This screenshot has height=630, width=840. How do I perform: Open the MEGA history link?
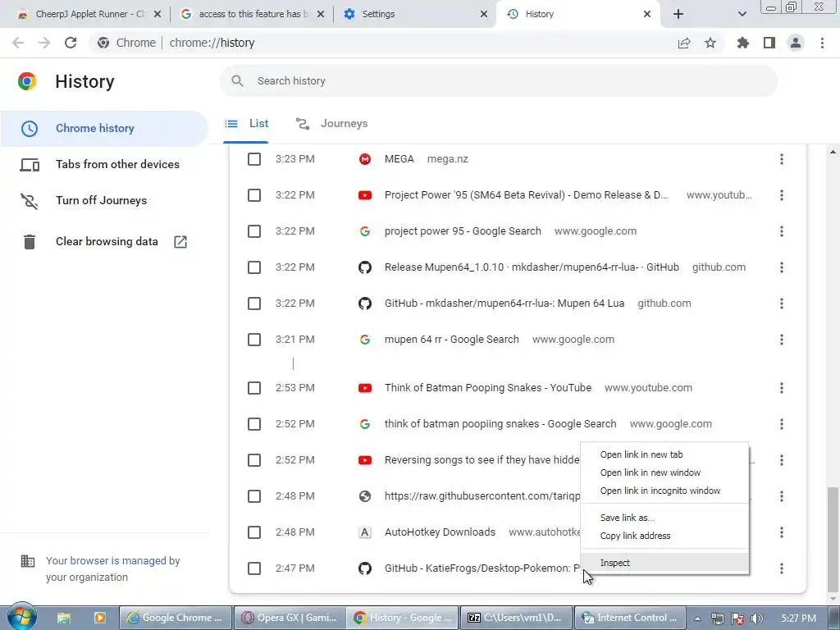tap(399, 159)
